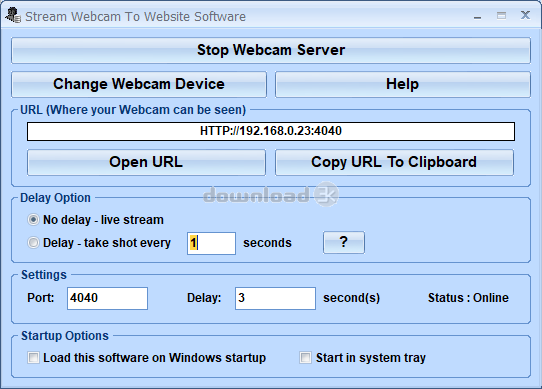Click the question mark delay help button

344,242
